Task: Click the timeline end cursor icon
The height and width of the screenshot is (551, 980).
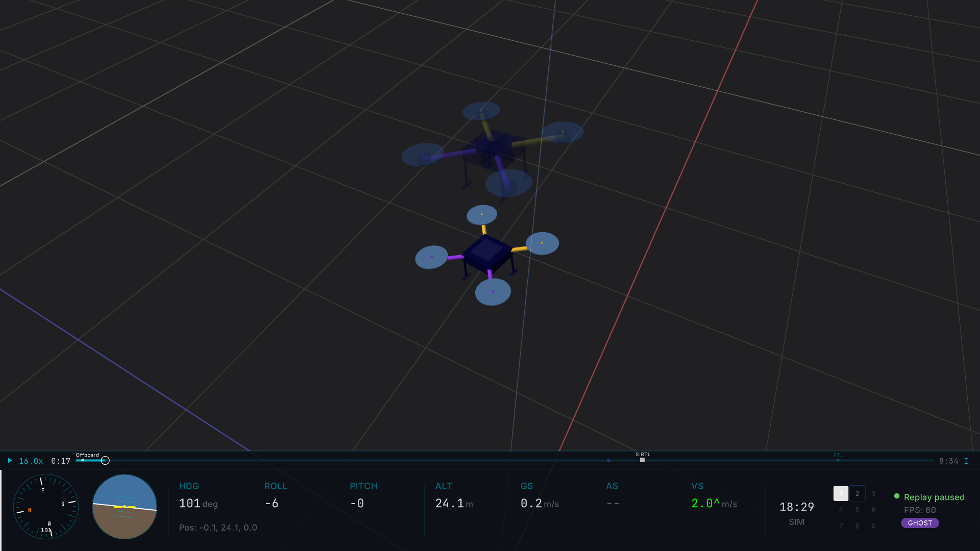Action: (966, 461)
